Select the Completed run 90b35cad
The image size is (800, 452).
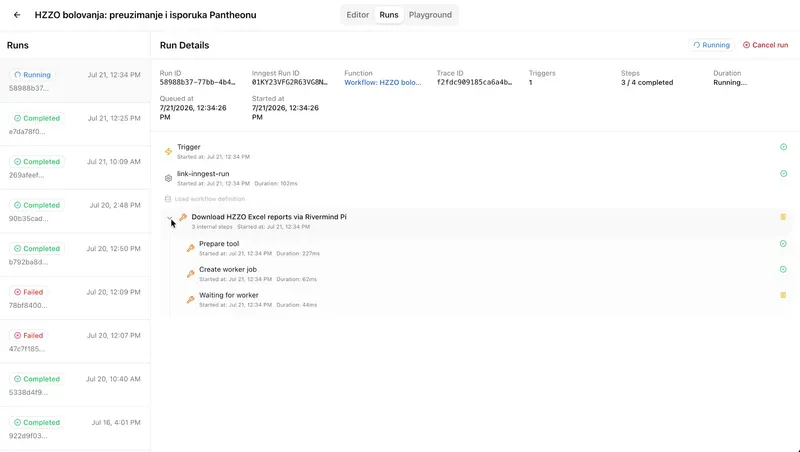[x=75, y=211]
